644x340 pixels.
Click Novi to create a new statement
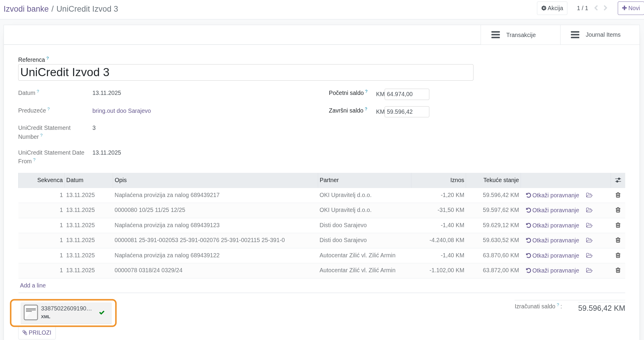pyautogui.click(x=631, y=8)
